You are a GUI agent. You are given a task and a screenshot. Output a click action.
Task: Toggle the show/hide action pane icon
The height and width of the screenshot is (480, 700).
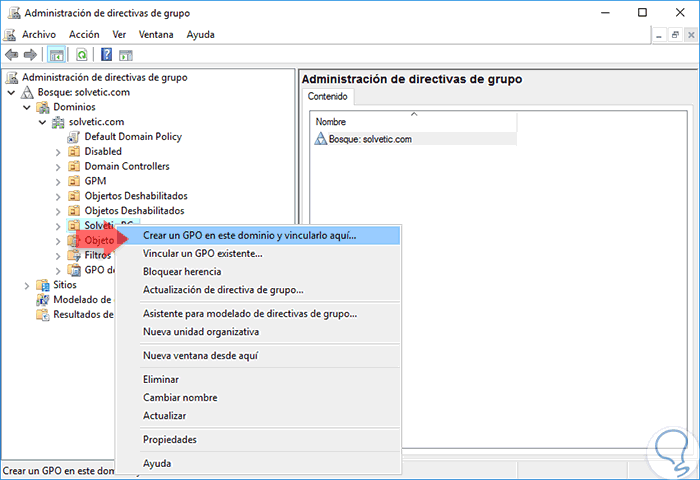point(126,55)
